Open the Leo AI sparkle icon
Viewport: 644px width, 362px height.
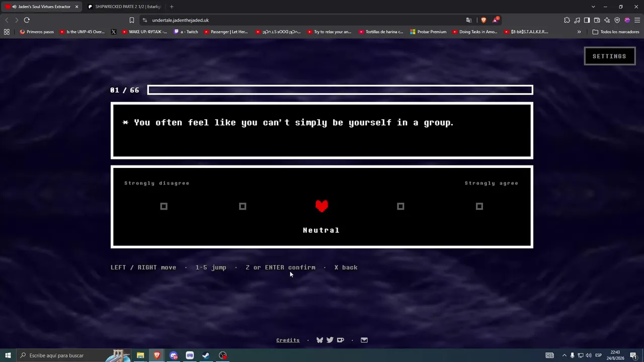coord(607,20)
